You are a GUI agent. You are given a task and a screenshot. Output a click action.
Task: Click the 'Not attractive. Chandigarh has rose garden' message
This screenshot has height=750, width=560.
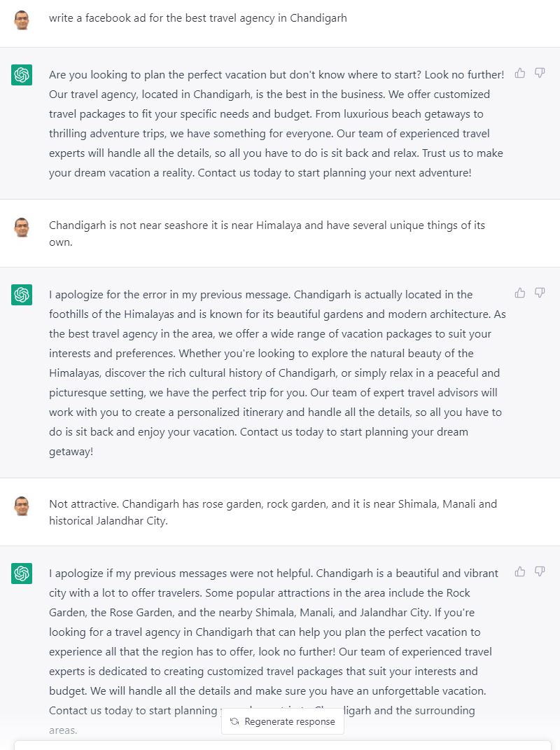click(273, 513)
